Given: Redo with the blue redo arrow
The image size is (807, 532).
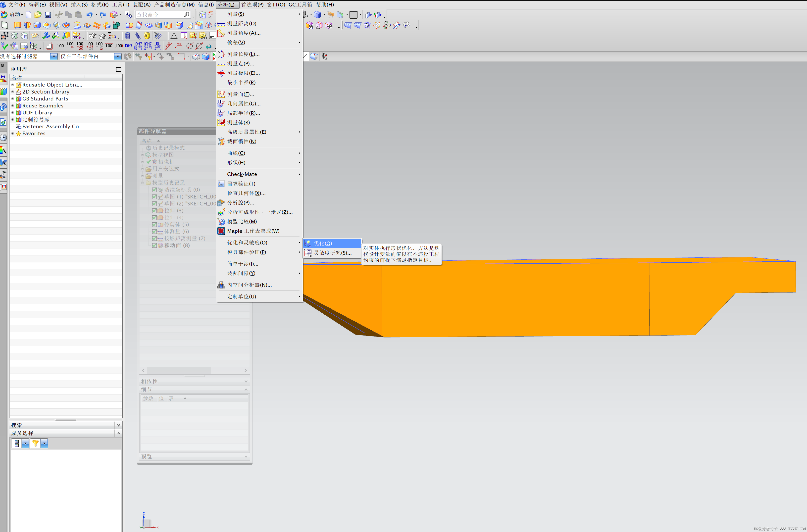Looking at the screenshot, I should coord(103,15).
